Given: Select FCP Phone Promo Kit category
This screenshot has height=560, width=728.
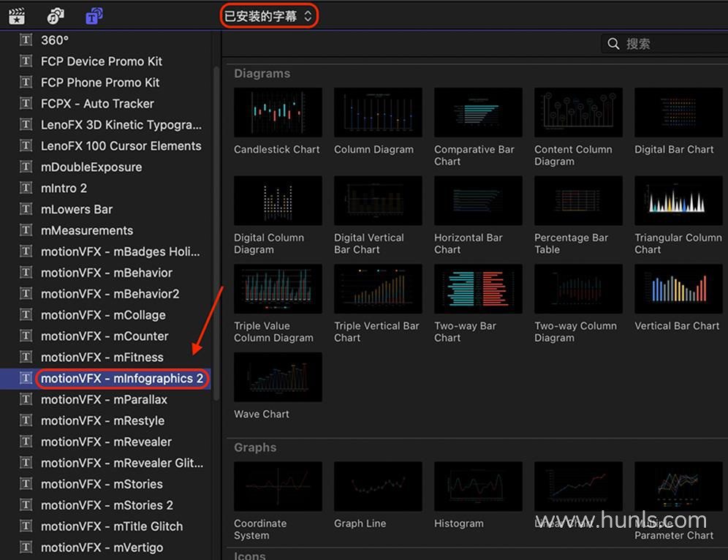Looking at the screenshot, I should tap(106, 82).
